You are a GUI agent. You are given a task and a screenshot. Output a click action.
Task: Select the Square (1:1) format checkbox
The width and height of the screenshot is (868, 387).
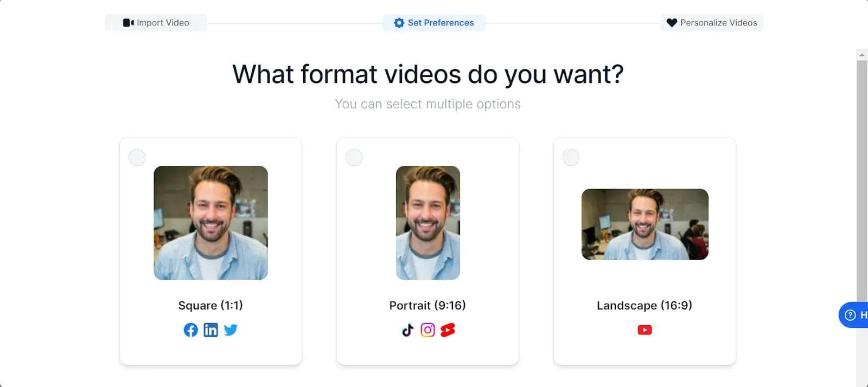pyautogui.click(x=137, y=157)
